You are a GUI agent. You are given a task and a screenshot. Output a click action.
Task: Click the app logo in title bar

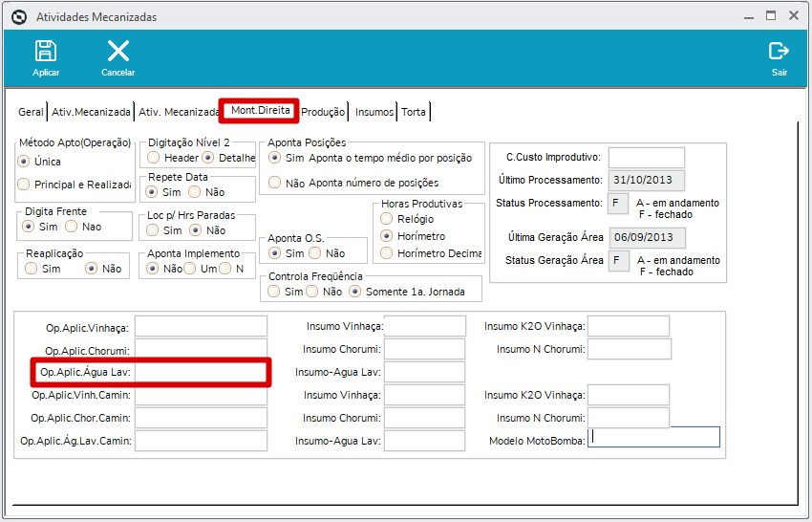pos(19,17)
